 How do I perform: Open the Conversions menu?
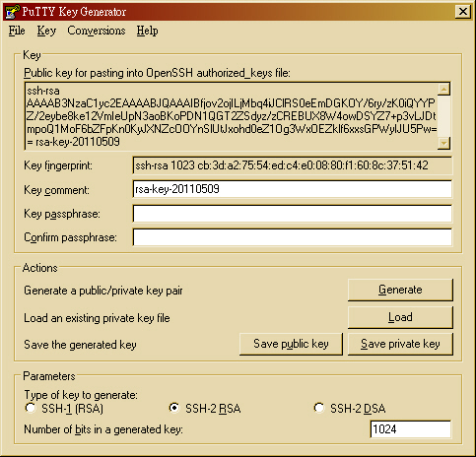[97, 31]
